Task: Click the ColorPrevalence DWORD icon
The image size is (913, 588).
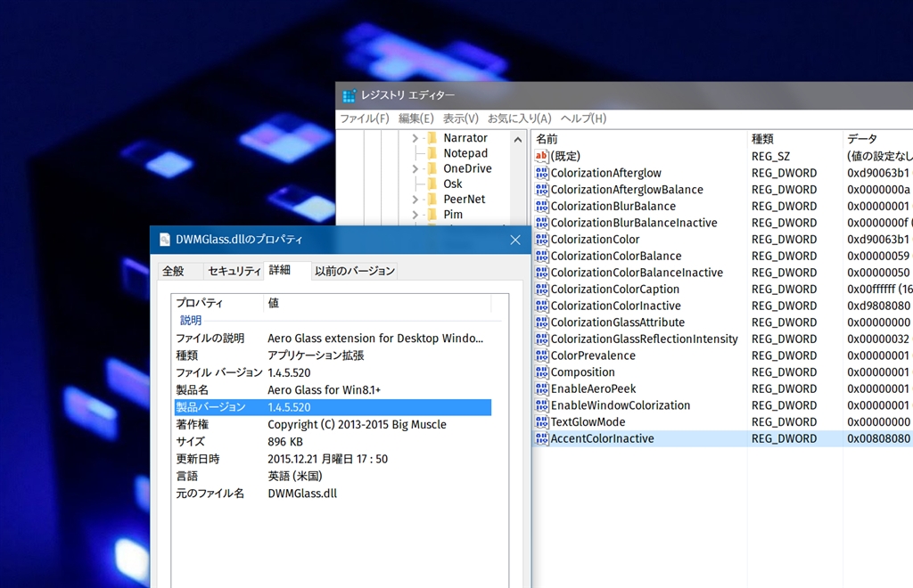Action: tap(541, 355)
